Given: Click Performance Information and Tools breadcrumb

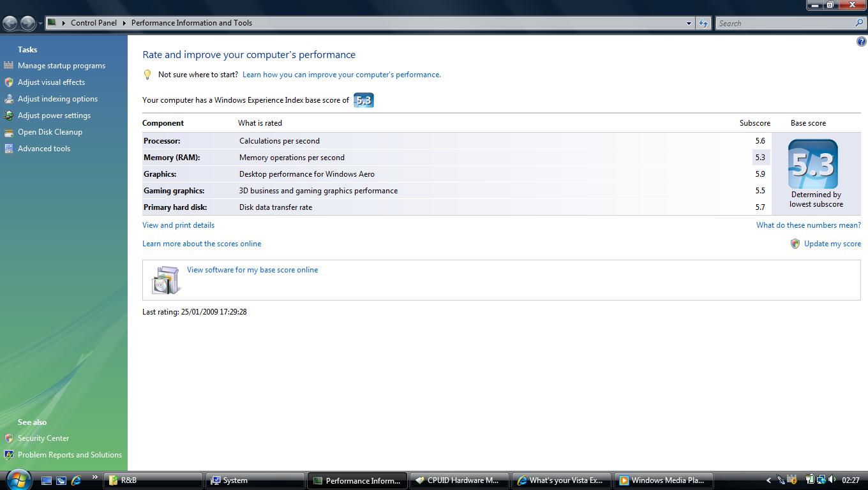Looking at the screenshot, I should (191, 23).
